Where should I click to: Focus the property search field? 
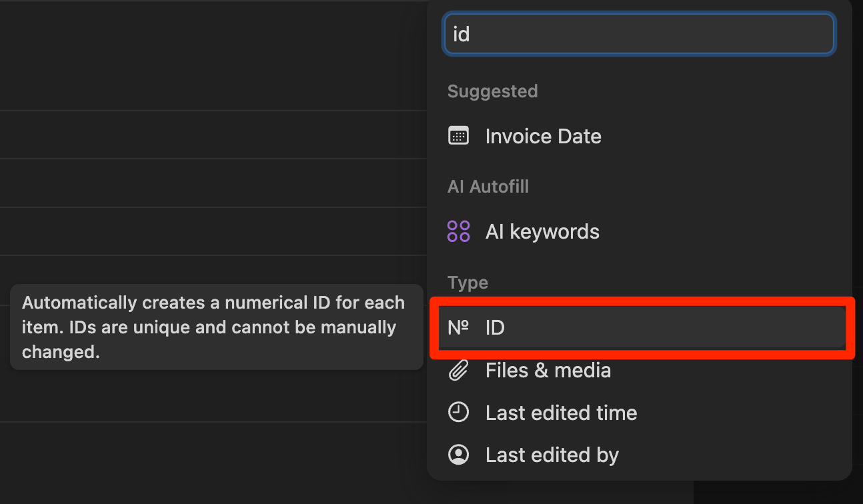click(639, 33)
